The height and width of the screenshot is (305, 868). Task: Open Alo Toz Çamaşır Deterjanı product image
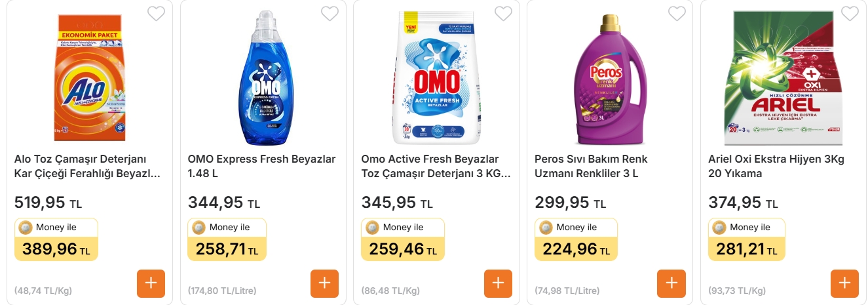tap(90, 77)
